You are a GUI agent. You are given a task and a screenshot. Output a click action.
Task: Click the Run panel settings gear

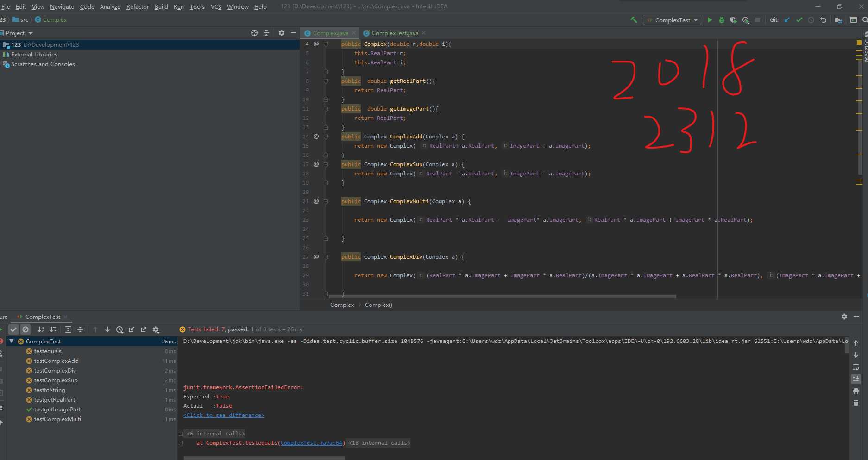(844, 317)
